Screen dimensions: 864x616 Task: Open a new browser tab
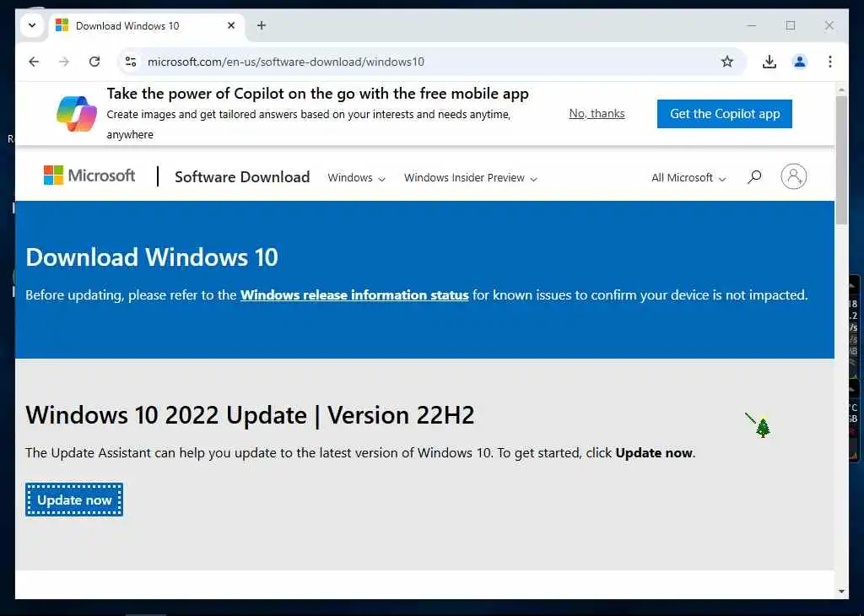tap(262, 25)
